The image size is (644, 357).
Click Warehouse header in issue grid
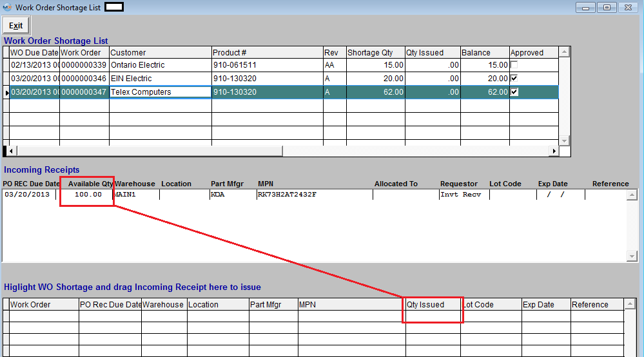point(164,304)
